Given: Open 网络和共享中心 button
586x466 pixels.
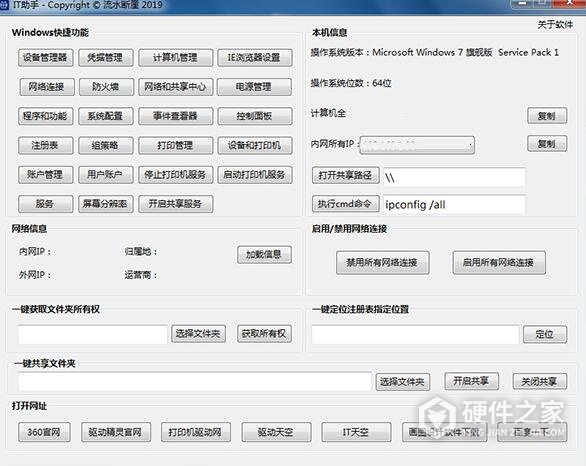Looking at the screenshot, I should click(175, 87).
